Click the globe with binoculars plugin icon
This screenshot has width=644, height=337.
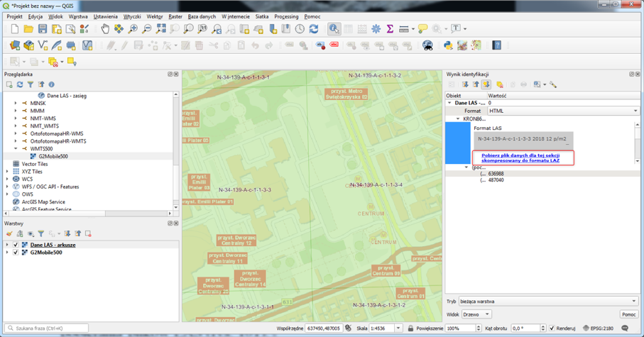tap(427, 45)
